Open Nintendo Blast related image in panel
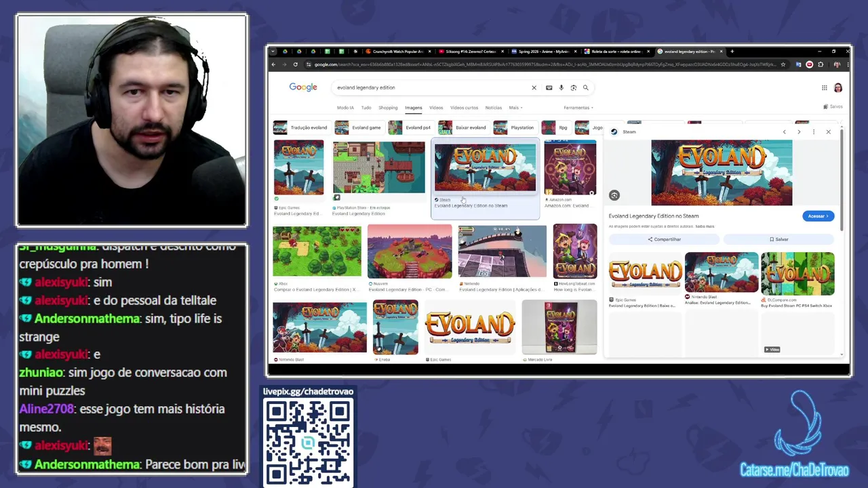 point(722,272)
